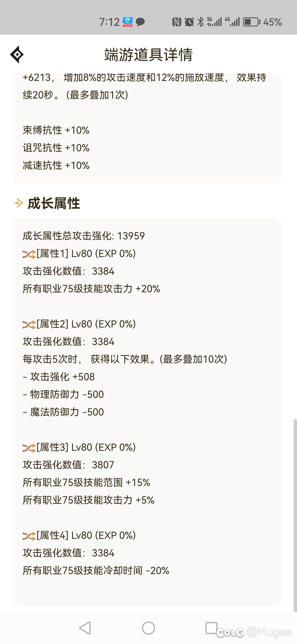The width and height of the screenshot is (297, 644).
Task: Tap the Android back triangle button
Action: (85, 628)
